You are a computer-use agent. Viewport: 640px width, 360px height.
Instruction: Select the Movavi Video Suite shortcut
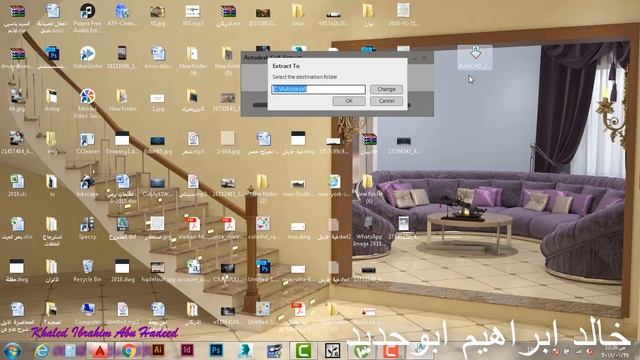coord(87,103)
